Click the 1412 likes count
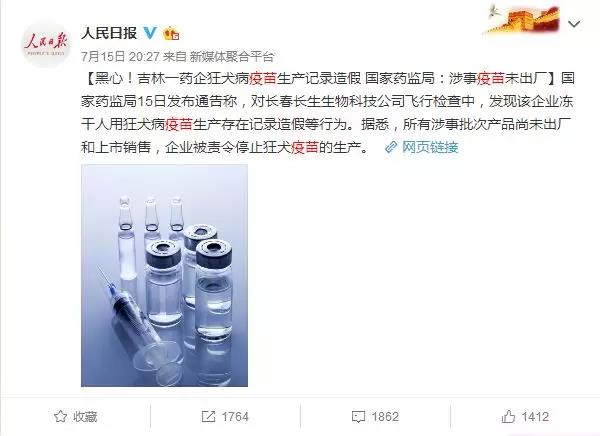The height and width of the screenshot is (436, 600). 535,416
